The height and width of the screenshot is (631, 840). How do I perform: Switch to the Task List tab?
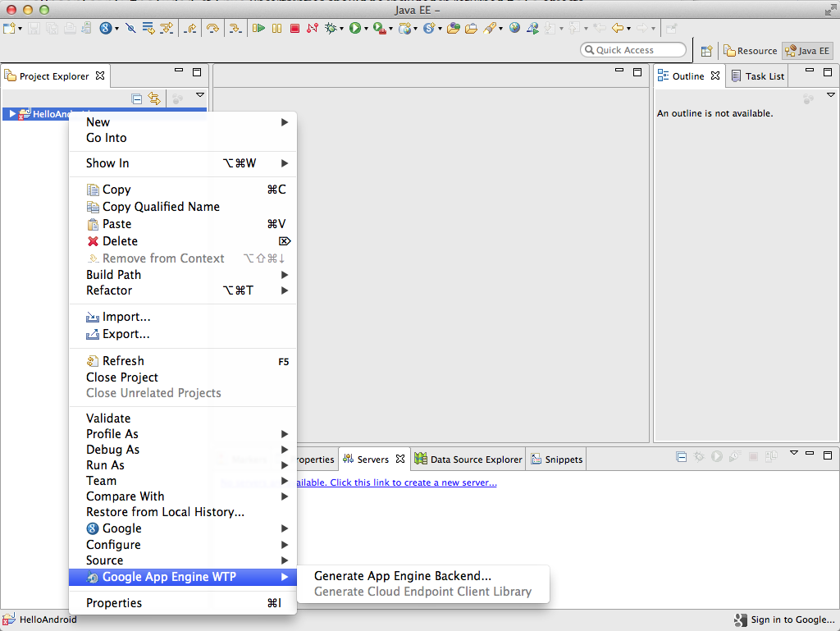[x=757, y=76]
